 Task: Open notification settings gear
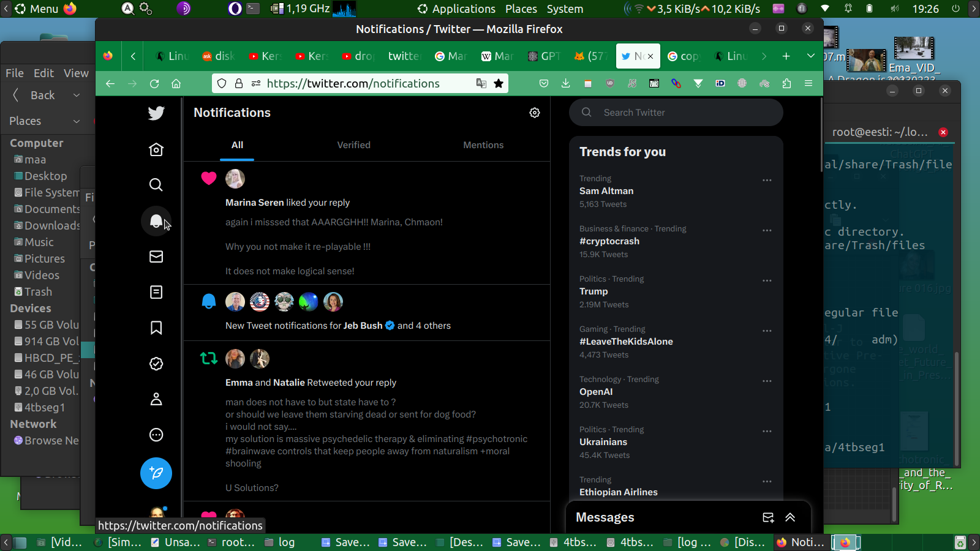coord(535,113)
